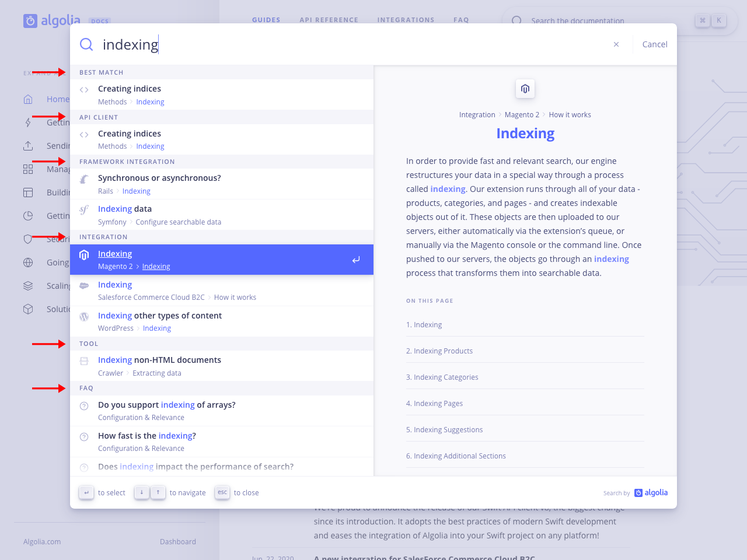Open Do you support indexing of arrays?
747x560 pixels.
[x=222, y=411]
